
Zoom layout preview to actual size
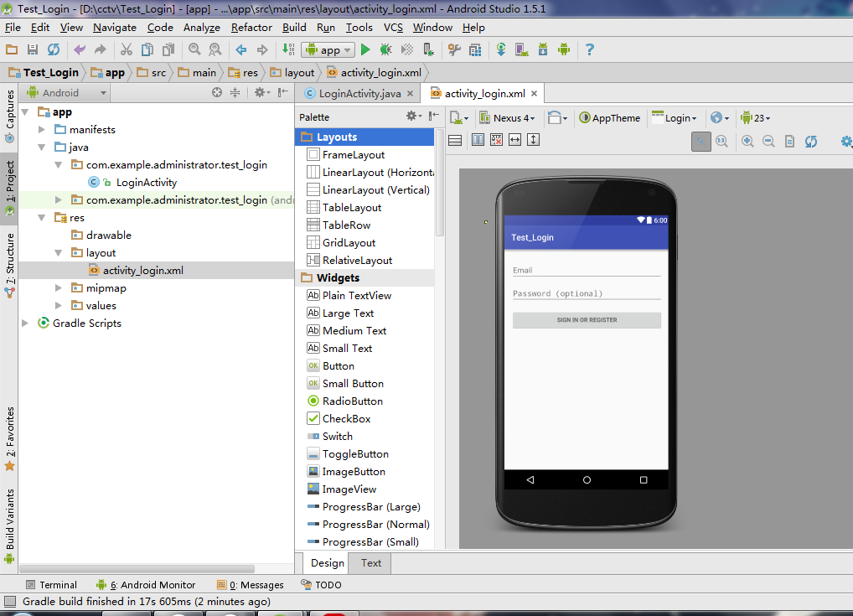pyautogui.click(x=722, y=142)
